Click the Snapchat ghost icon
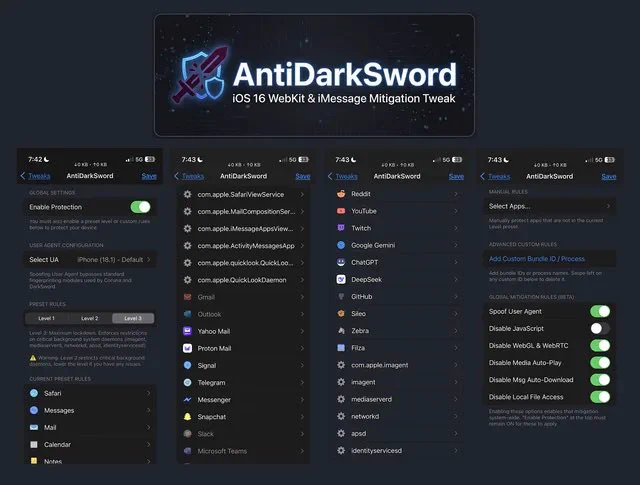The height and width of the screenshot is (485, 640). click(x=187, y=417)
